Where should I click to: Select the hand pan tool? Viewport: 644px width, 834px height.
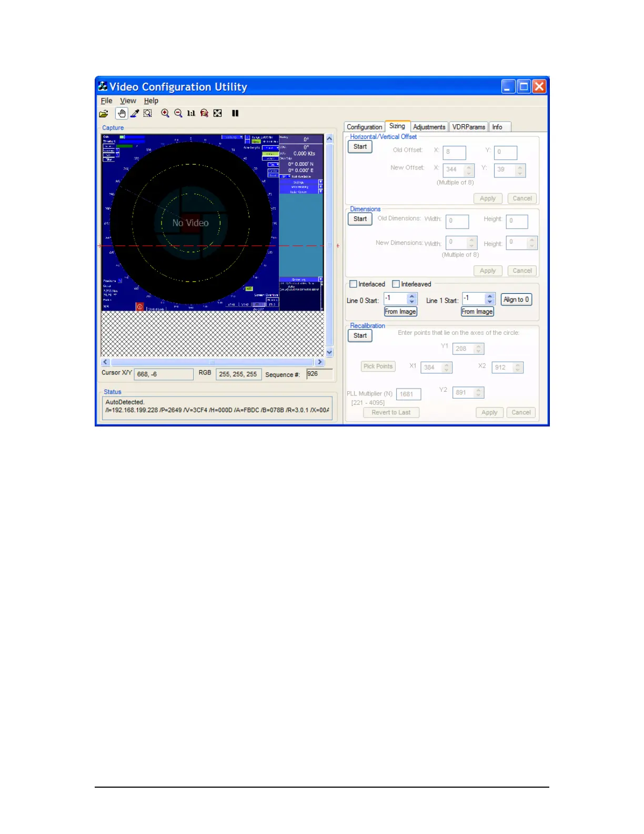point(122,113)
